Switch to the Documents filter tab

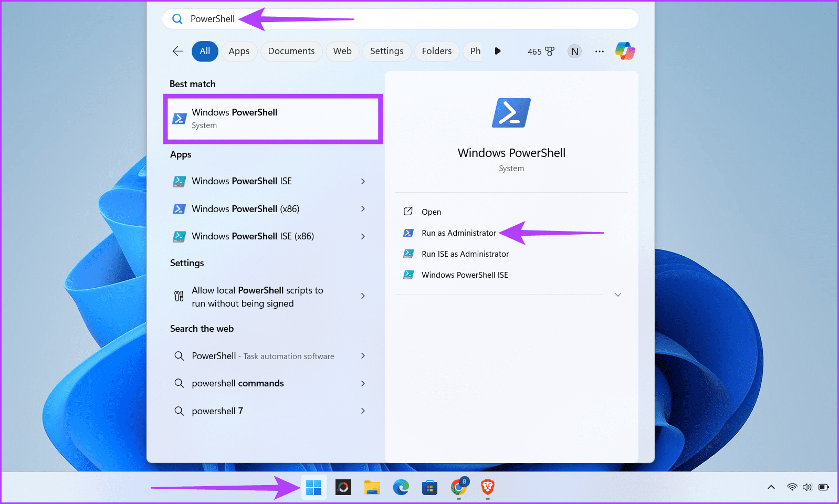tap(291, 51)
